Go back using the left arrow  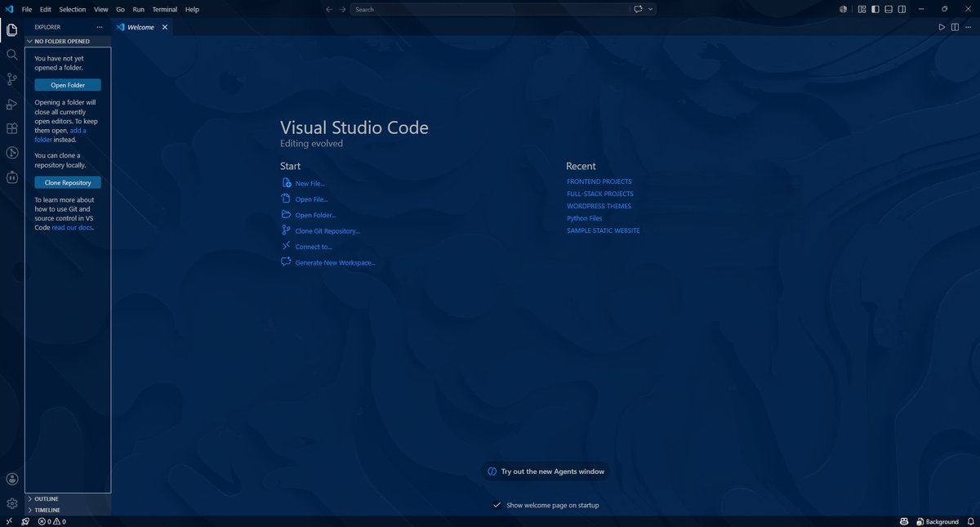click(328, 9)
